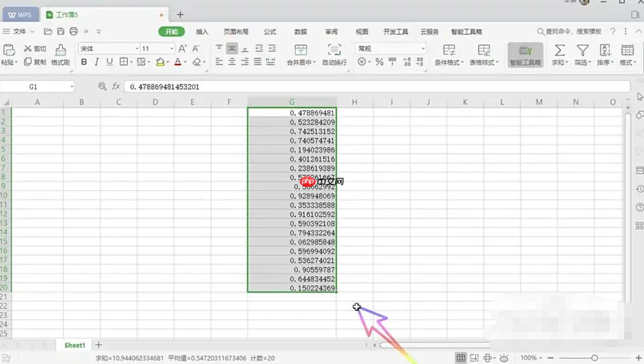Open Conditional Formatting (条件格式)
This screenshot has width=644, height=364.
point(449,55)
